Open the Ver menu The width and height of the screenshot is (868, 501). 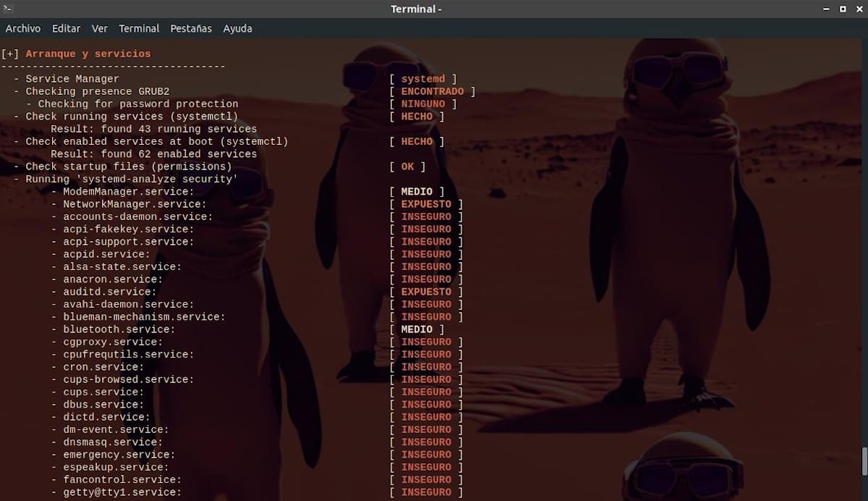tap(100, 28)
